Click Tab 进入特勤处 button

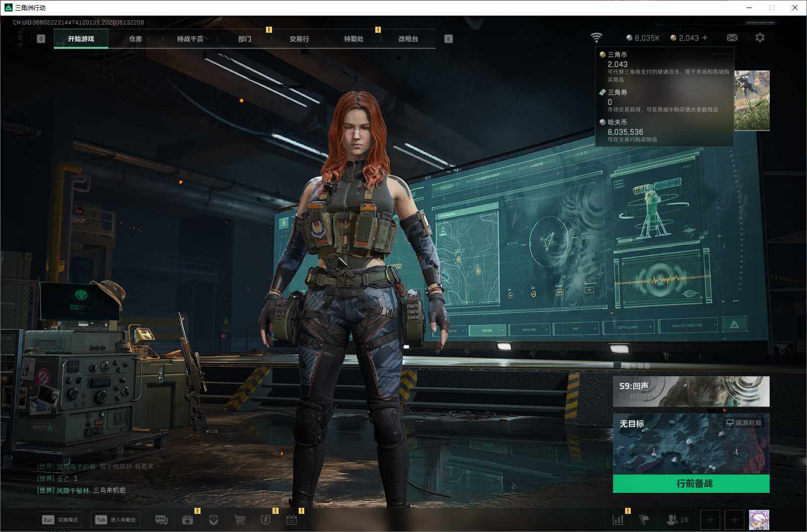click(x=115, y=519)
